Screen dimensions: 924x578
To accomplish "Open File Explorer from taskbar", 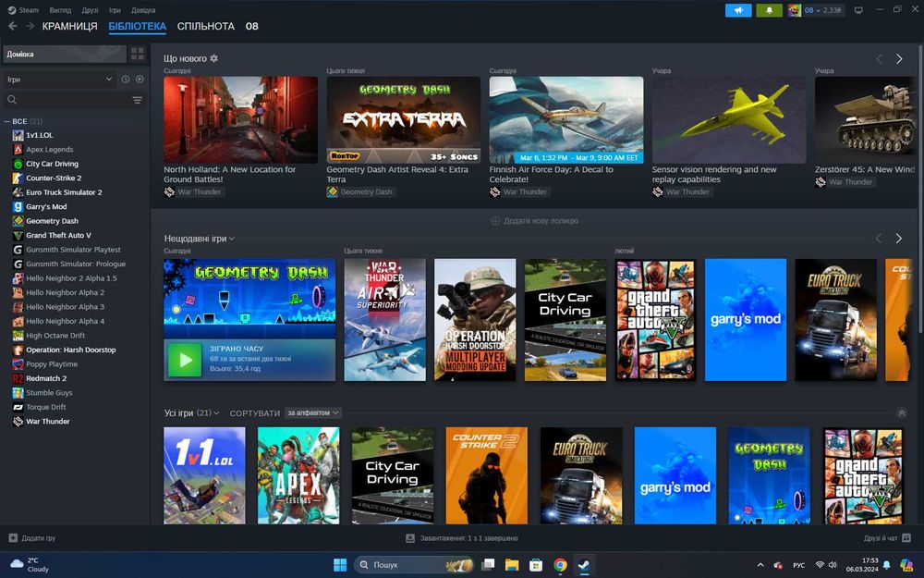I will tap(512, 564).
